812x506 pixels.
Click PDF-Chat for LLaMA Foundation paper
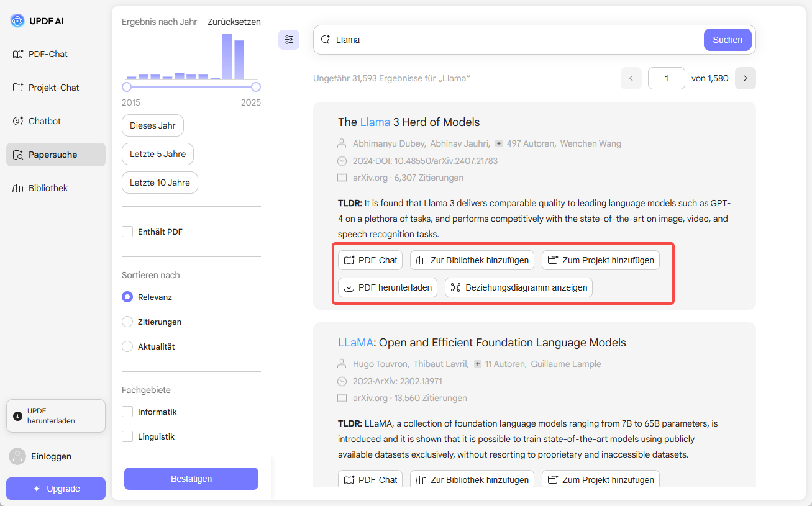370,479
